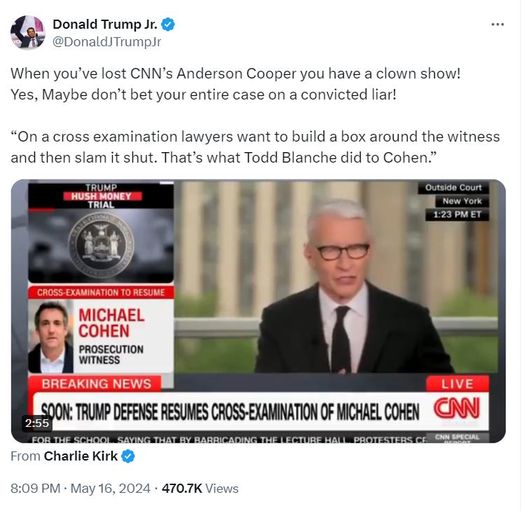Viewport: 526px width, 511px height.
Task: Open Donald Trump Jr.'s profile avatar
Action: pos(28,32)
